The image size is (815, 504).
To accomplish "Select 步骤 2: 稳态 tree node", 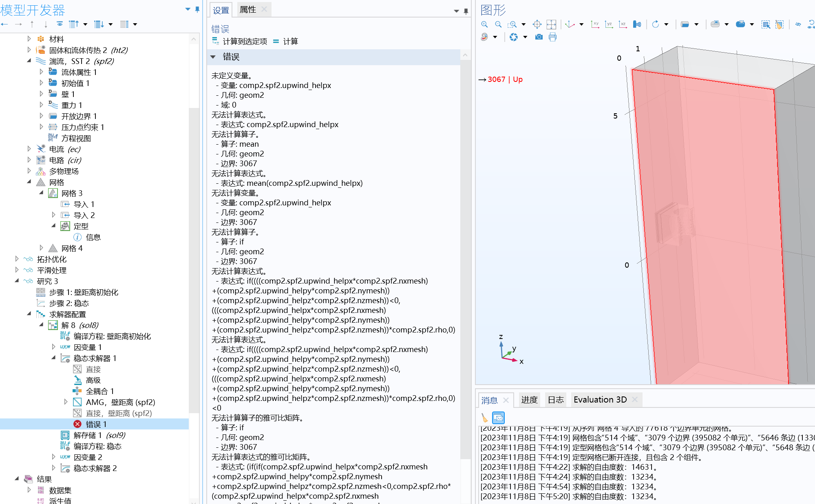I will point(69,303).
